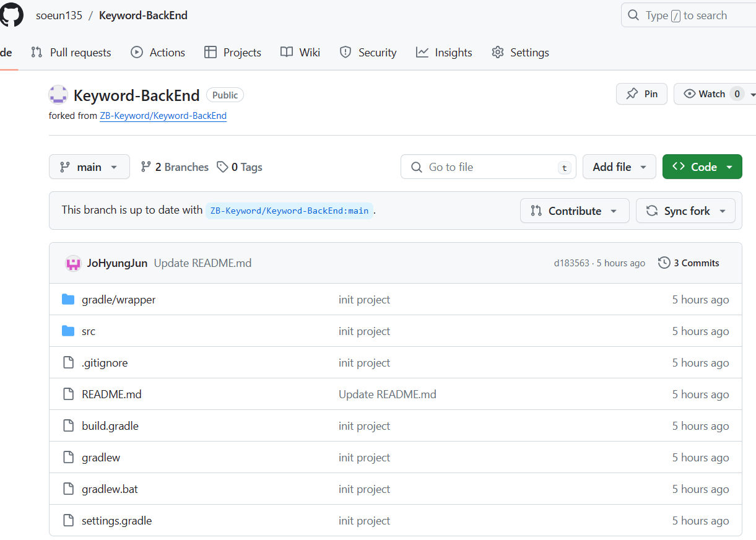Focus the 'Type / to search' field
This screenshot has width=756, height=540.
click(x=689, y=15)
